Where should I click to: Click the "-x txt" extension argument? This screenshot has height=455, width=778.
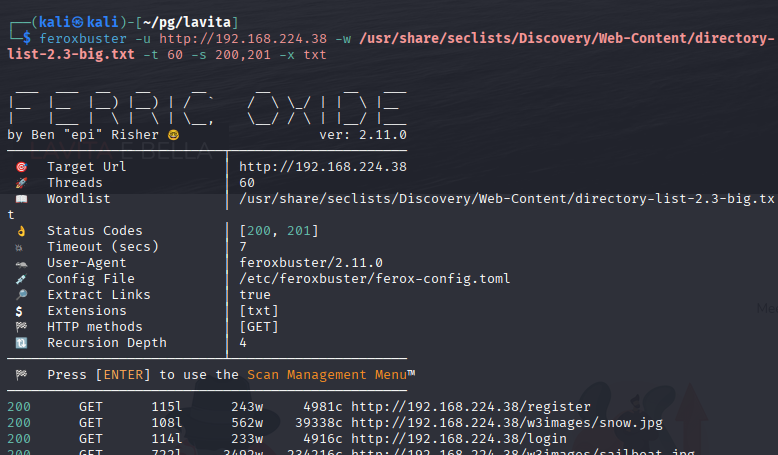303,55
